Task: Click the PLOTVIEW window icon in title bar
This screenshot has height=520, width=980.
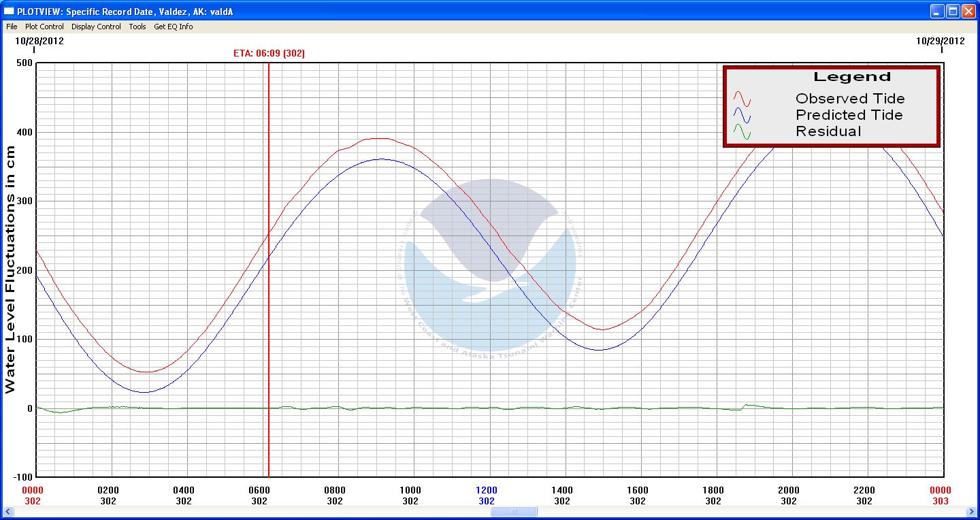Action: click(x=9, y=12)
